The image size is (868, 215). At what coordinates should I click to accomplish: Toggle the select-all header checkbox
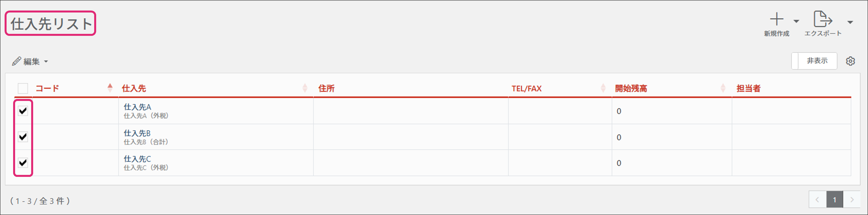(x=23, y=88)
